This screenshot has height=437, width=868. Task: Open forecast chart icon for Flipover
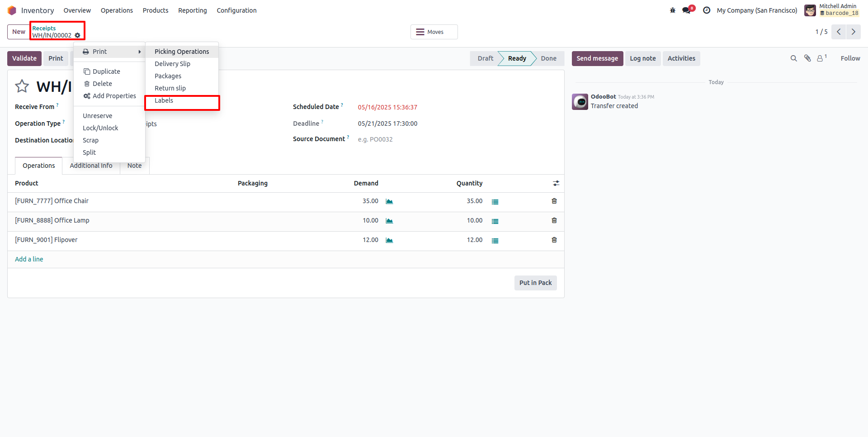tap(389, 240)
